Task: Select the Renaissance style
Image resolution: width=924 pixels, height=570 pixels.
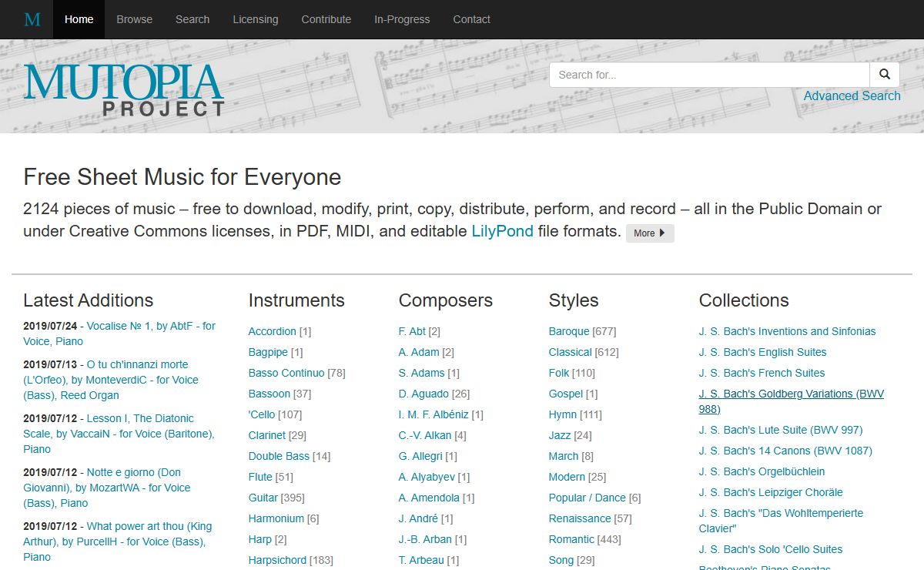Action: [x=580, y=518]
